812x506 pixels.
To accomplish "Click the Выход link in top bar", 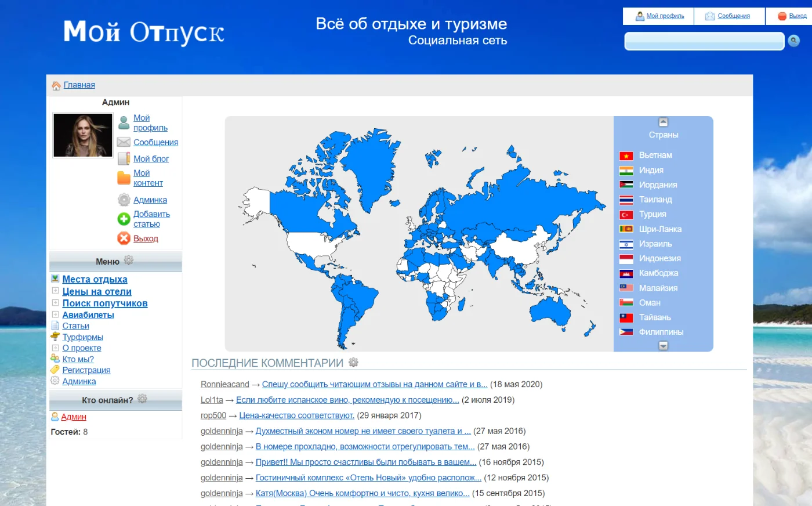I will coord(798,16).
